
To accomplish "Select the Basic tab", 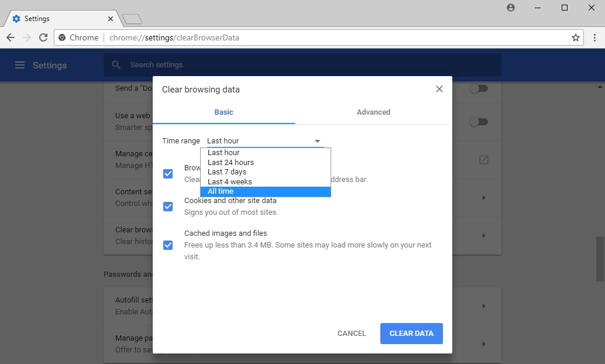I will click(x=224, y=112).
